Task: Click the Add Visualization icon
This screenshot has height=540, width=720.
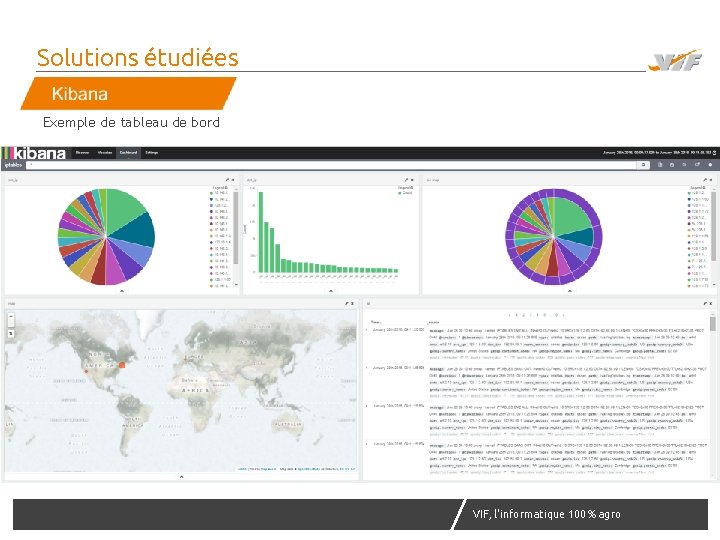Action: coord(710,164)
